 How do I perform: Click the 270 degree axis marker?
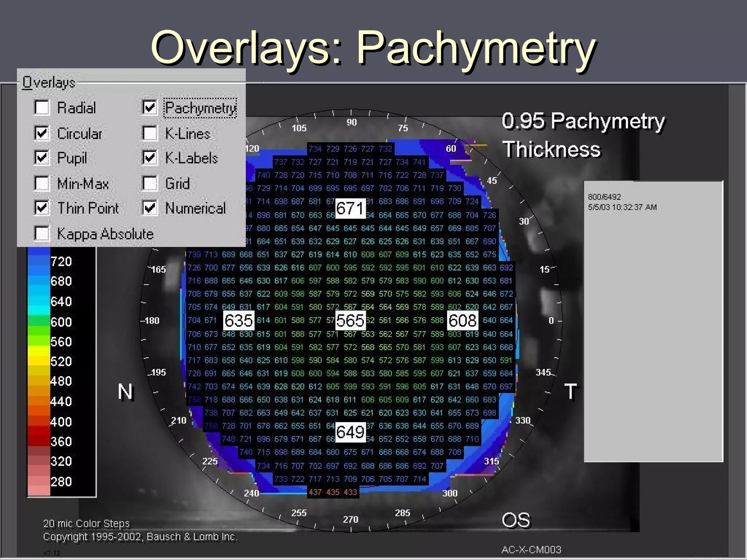351,519
